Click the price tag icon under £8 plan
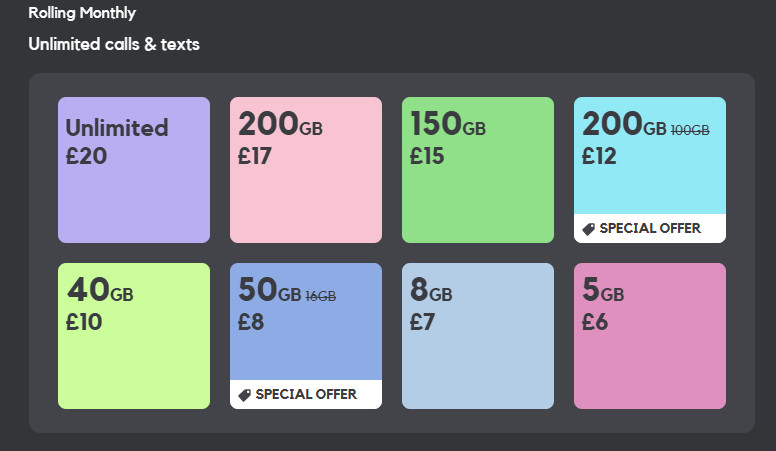 [x=244, y=395]
